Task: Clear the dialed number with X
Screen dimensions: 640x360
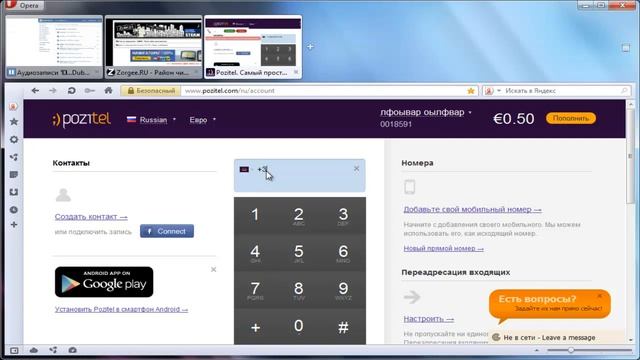Action: click(356, 169)
